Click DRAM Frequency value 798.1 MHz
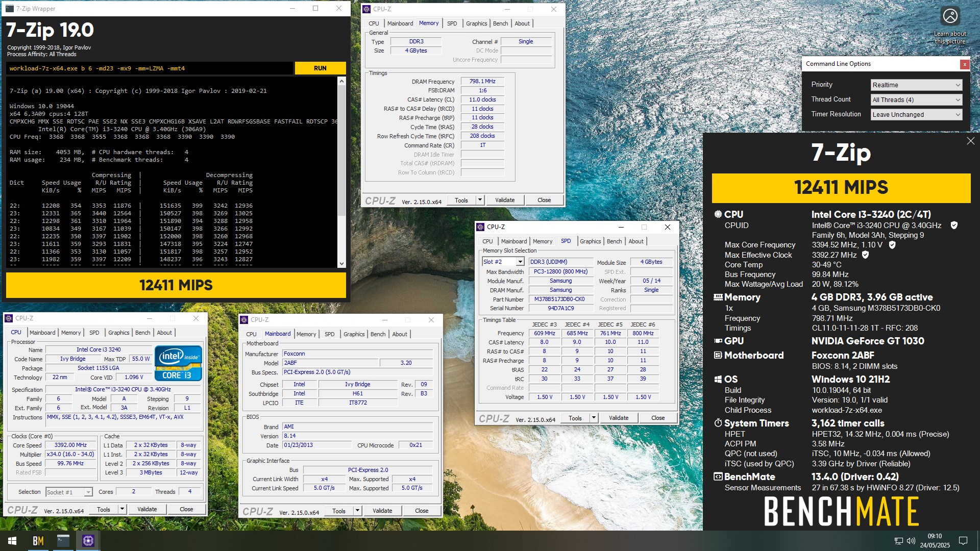 (483, 81)
